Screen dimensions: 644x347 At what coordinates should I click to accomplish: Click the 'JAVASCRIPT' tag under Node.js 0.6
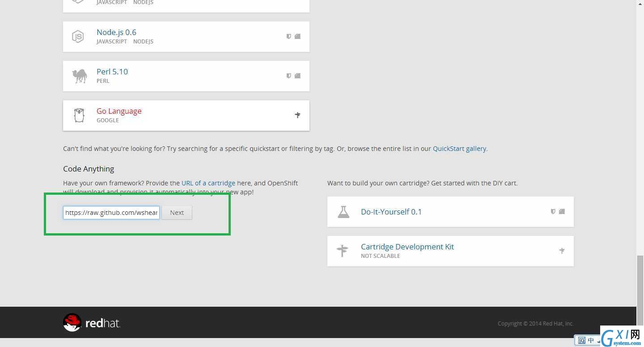click(112, 42)
